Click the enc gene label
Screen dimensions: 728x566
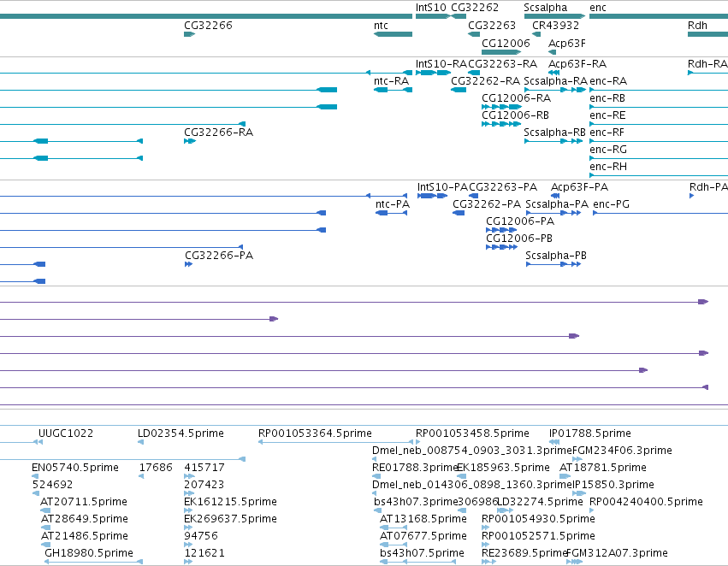pos(597,8)
